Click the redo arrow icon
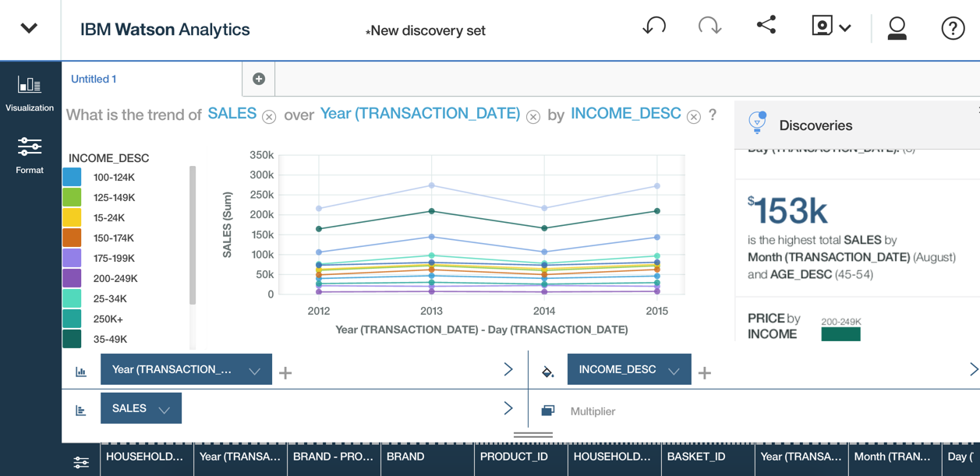 coord(709,26)
